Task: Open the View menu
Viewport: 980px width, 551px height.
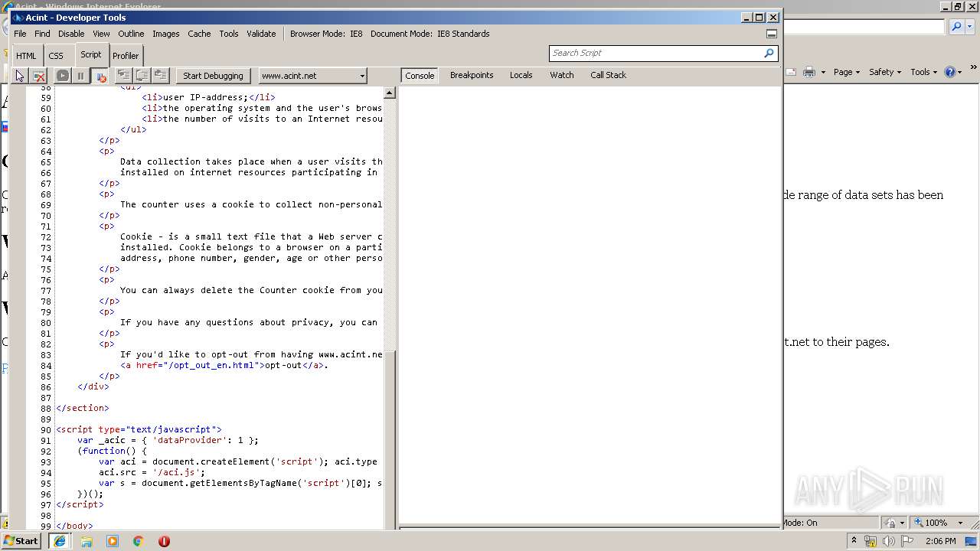Action: 101,34
